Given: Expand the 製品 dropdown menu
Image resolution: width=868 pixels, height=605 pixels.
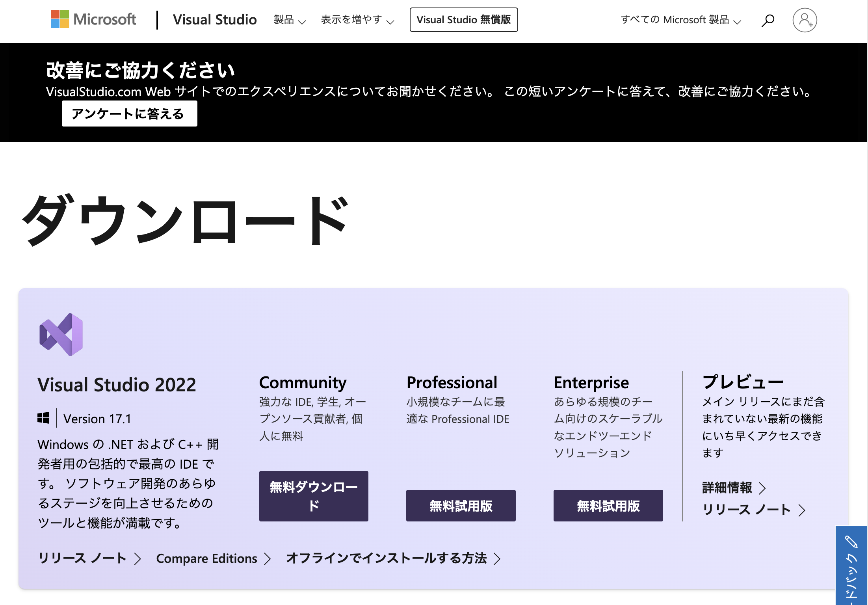Looking at the screenshot, I should point(290,20).
